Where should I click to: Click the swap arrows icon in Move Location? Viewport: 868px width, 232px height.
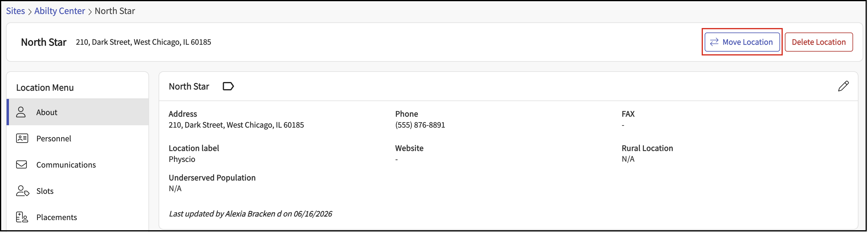(714, 42)
